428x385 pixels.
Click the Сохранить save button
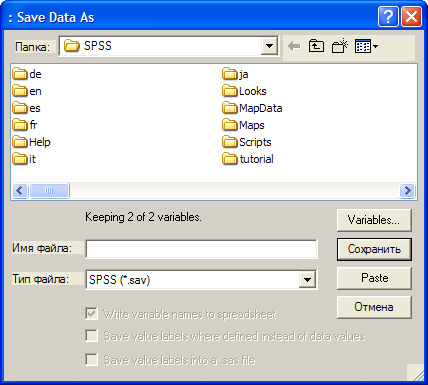click(374, 249)
